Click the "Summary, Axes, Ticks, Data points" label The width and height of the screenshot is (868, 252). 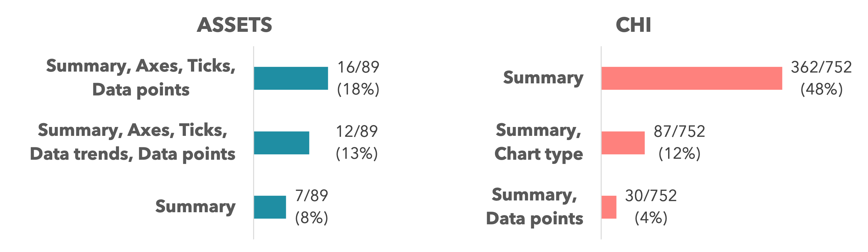[141, 78]
